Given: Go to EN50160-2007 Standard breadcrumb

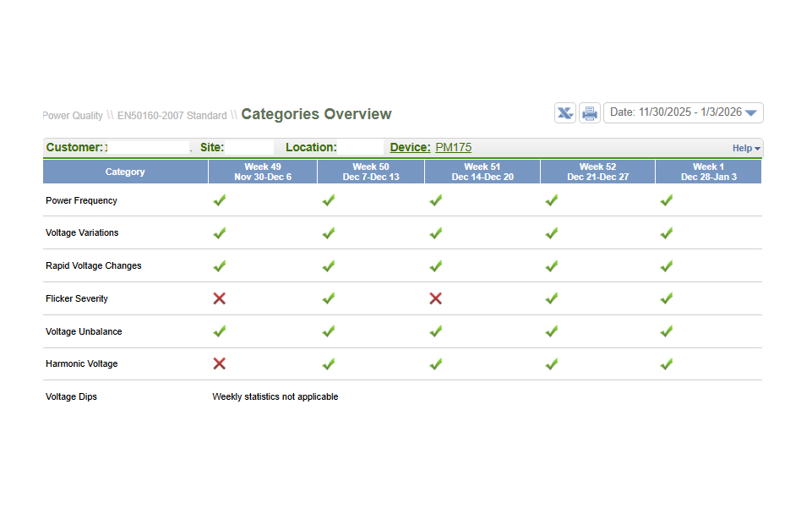Looking at the screenshot, I should pyautogui.click(x=172, y=116).
